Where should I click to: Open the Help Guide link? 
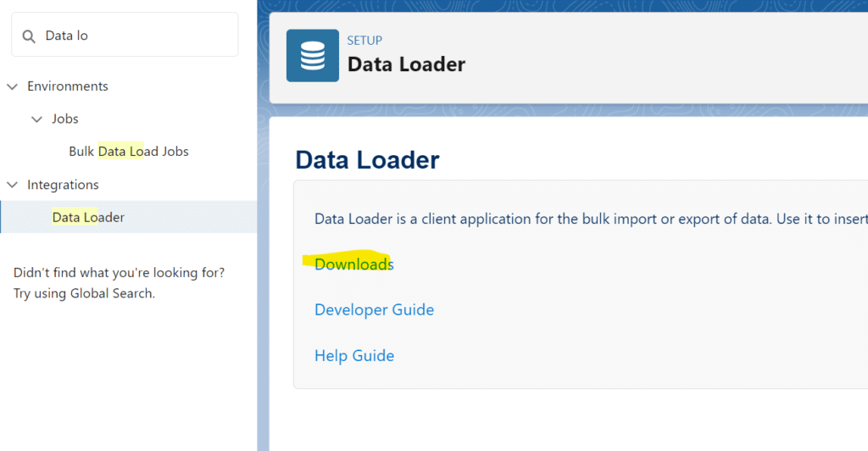(x=353, y=356)
